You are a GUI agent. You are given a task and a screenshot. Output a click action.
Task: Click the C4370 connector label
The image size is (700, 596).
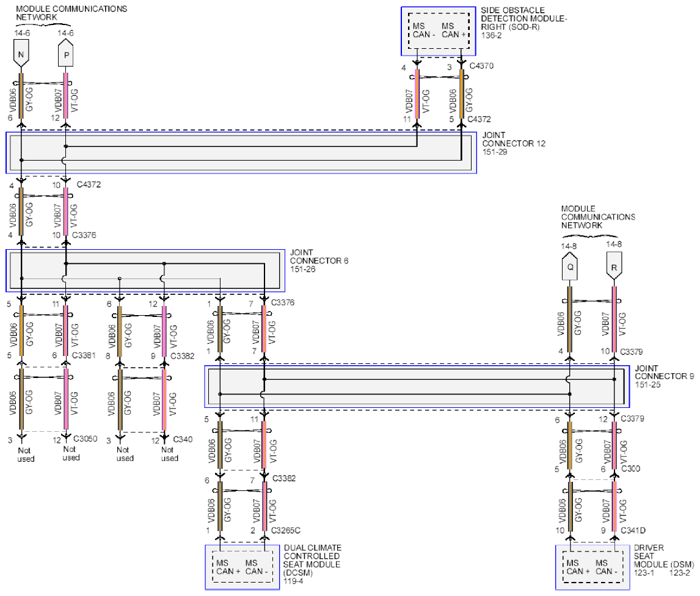point(481,65)
